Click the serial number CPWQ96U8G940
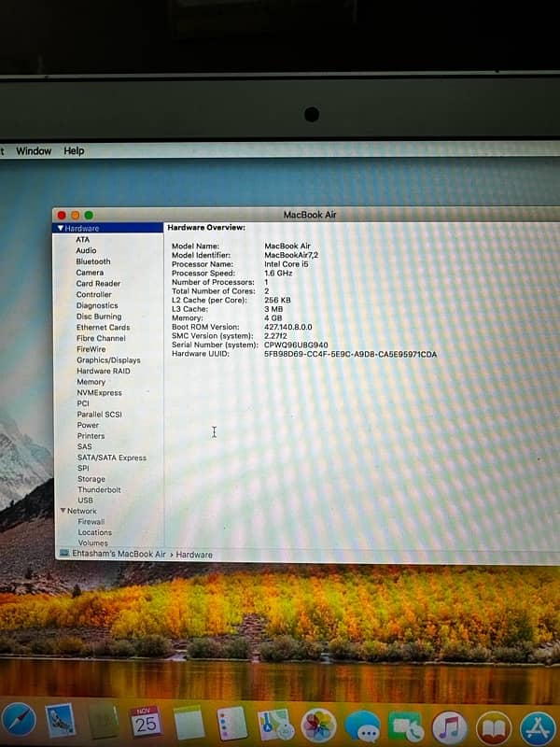The width and height of the screenshot is (560, 747). click(x=296, y=345)
